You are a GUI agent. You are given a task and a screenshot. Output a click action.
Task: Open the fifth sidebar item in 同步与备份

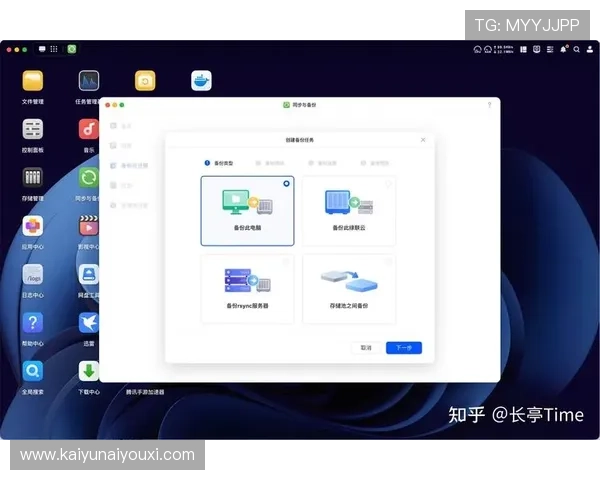pos(129,206)
